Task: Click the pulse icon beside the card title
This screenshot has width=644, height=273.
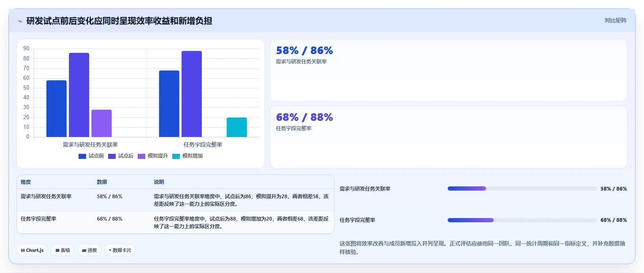Action: (x=20, y=21)
